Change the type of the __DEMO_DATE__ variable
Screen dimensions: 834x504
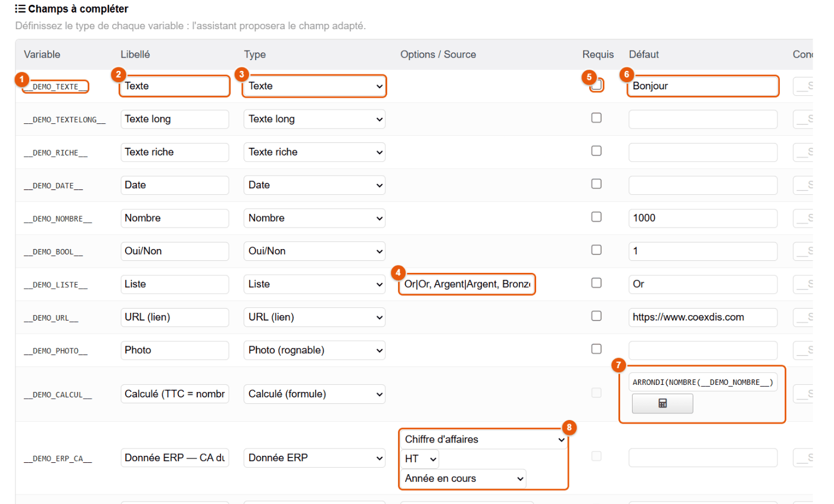point(315,185)
